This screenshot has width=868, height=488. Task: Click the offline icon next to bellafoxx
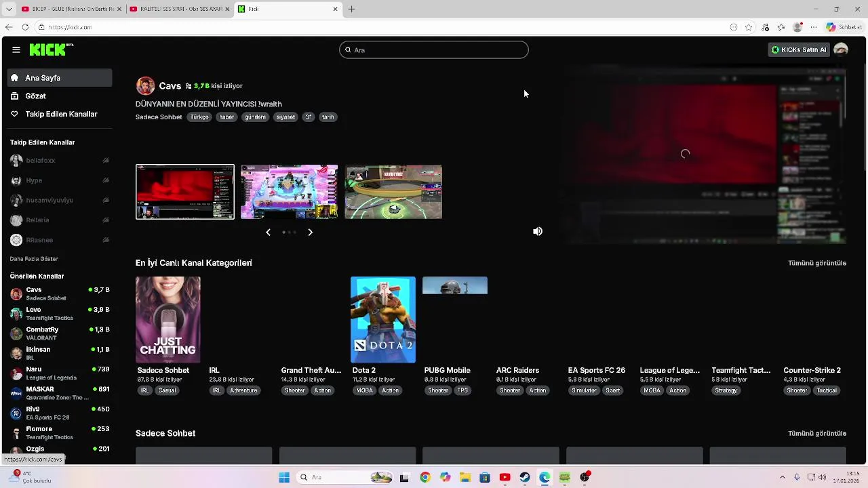pyautogui.click(x=105, y=161)
